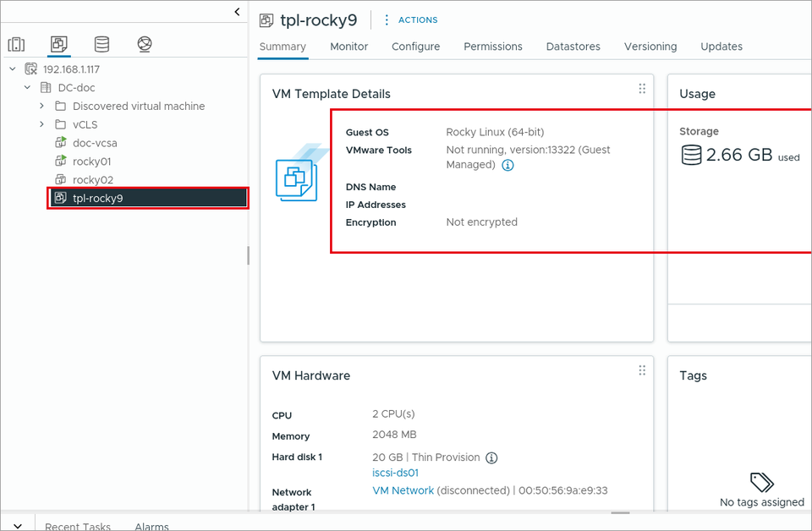Select rocky02 in the inventory tree

coord(93,180)
